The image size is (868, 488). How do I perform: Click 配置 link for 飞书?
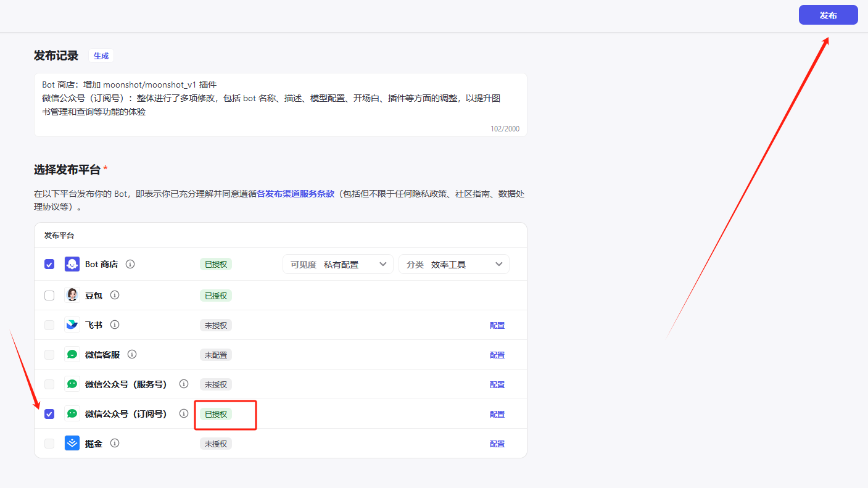497,325
